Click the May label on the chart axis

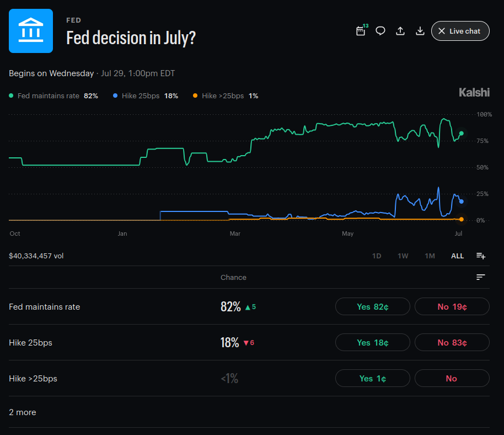pyautogui.click(x=348, y=234)
